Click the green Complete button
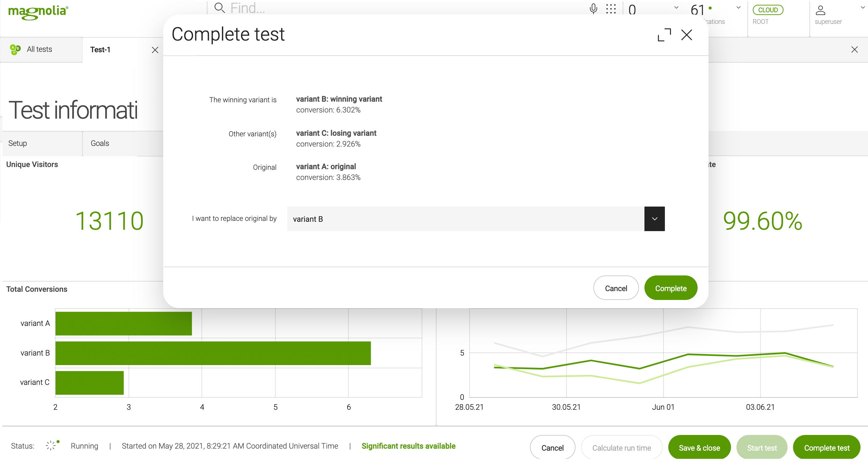 coord(670,288)
